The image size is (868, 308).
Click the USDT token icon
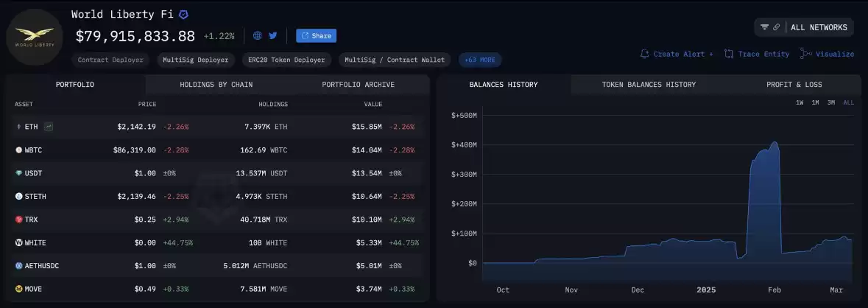click(19, 173)
